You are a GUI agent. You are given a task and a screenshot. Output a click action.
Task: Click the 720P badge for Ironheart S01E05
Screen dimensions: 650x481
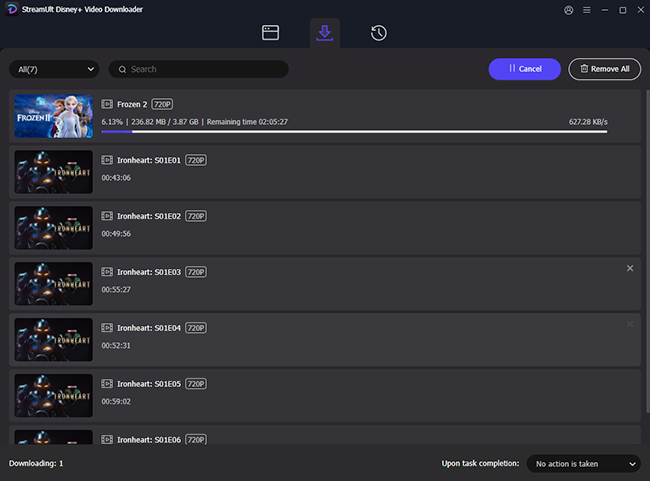[196, 384]
